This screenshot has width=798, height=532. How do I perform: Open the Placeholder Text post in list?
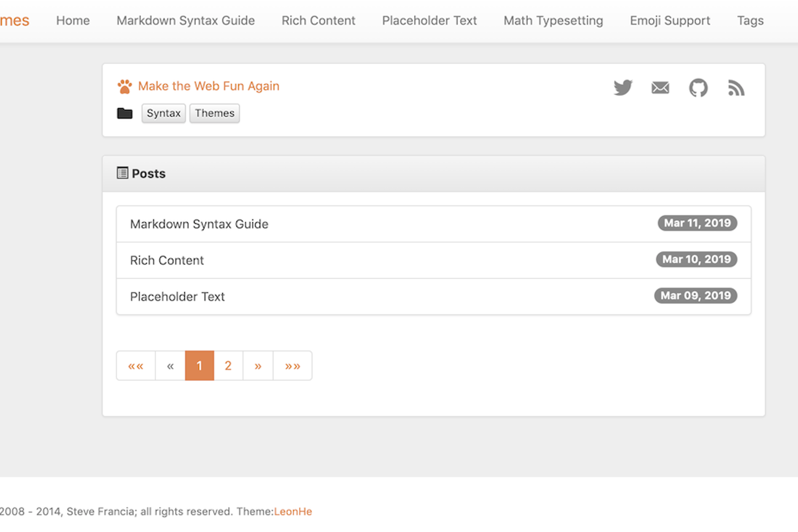[x=178, y=296]
